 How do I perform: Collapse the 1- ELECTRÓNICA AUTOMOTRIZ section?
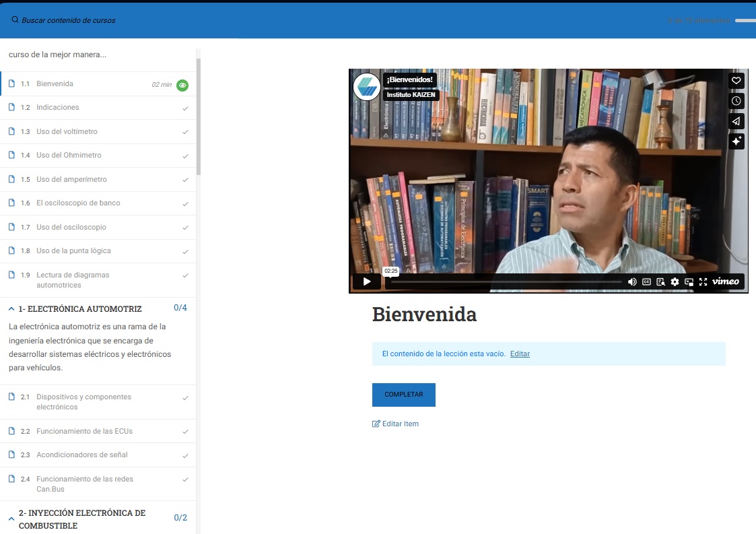click(x=11, y=309)
